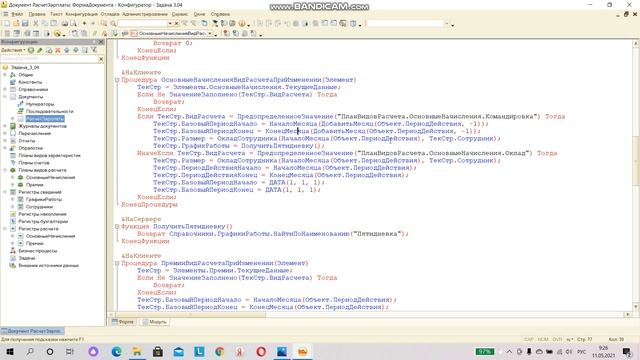Open Microsoft Edge from the taskbar
The height and width of the screenshot is (360, 640).
pyautogui.click(x=117, y=351)
